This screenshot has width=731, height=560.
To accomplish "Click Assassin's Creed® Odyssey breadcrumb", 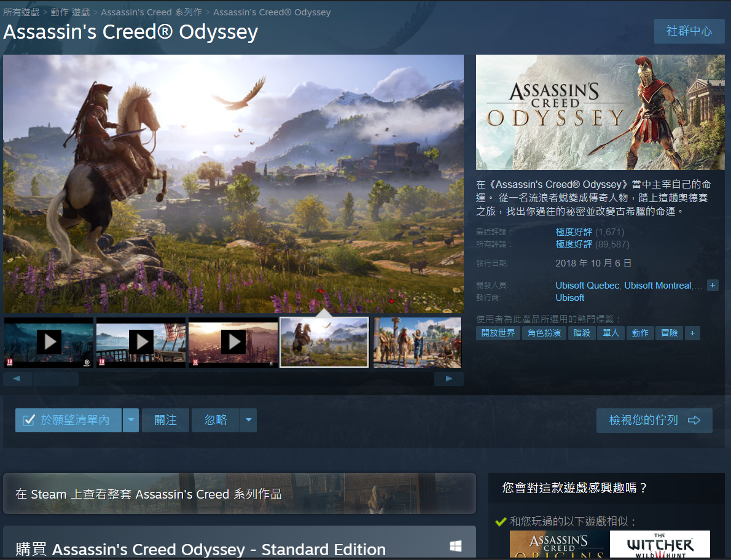I will [272, 12].
